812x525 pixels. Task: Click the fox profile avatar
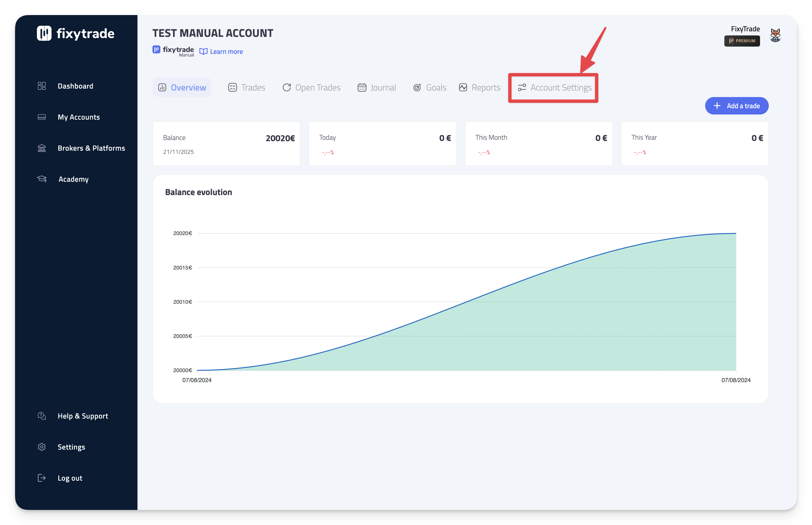tap(775, 35)
